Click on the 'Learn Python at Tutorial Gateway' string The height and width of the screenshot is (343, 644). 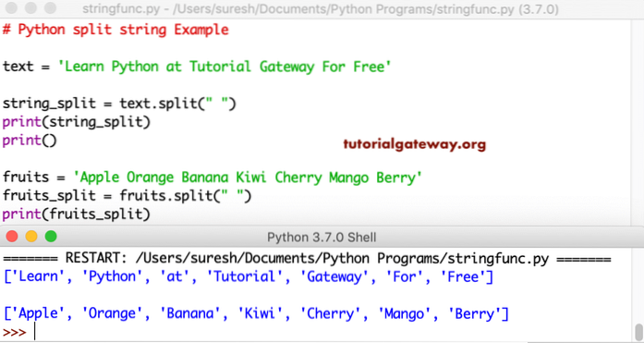coord(225,67)
